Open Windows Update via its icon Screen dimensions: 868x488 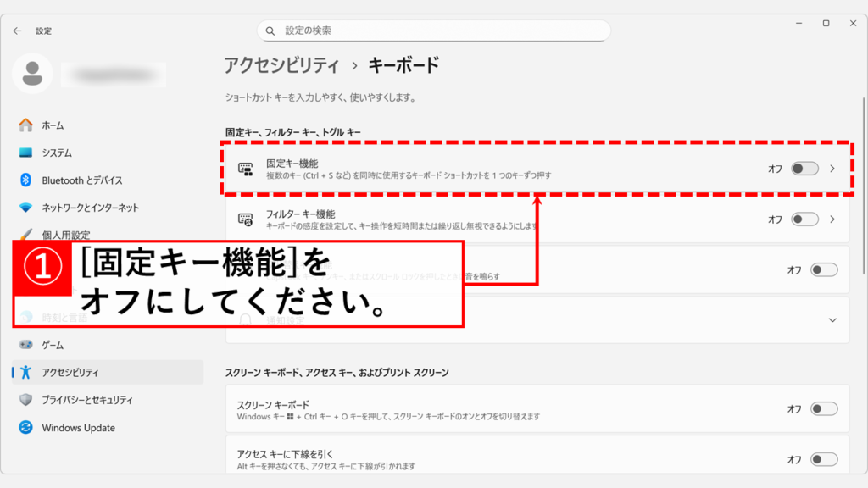[25, 428]
